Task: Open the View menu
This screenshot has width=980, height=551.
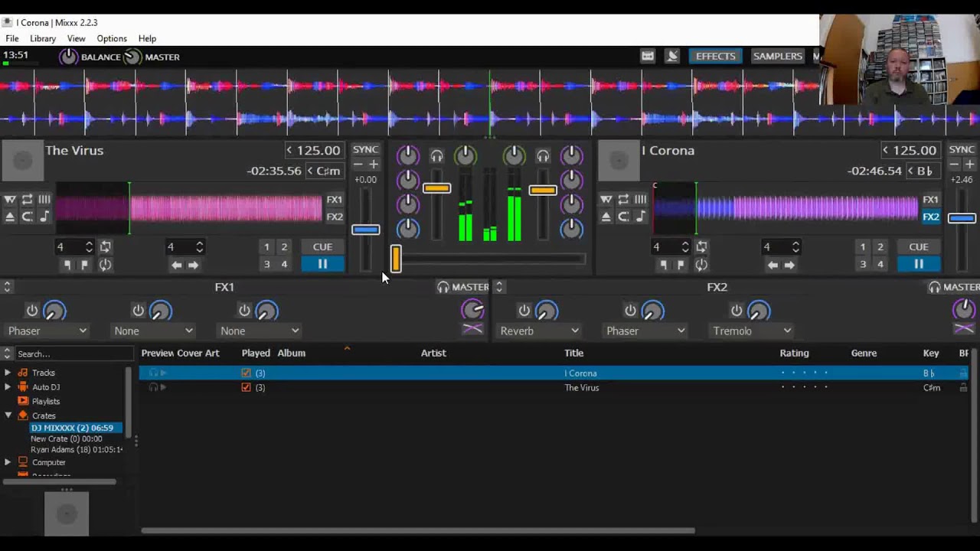Action: pos(76,38)
